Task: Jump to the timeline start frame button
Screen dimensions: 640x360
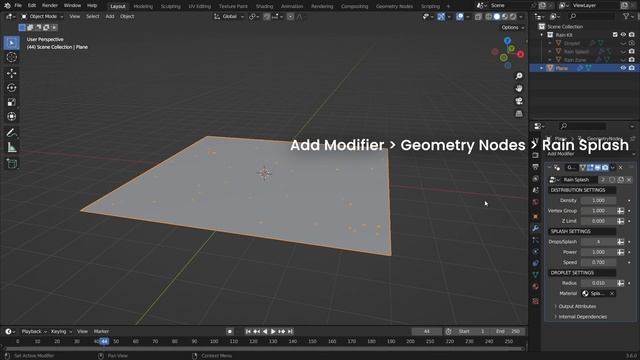Action: click(248, 331)
